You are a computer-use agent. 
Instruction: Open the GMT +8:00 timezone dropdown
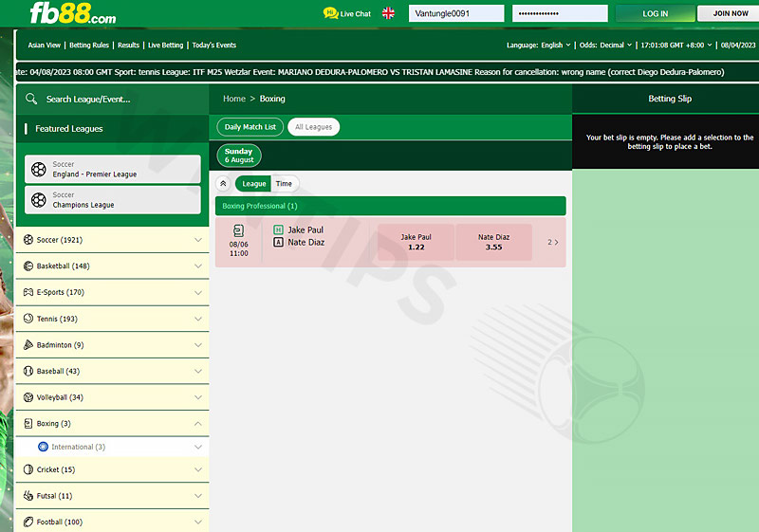click(x=676, y=45)
